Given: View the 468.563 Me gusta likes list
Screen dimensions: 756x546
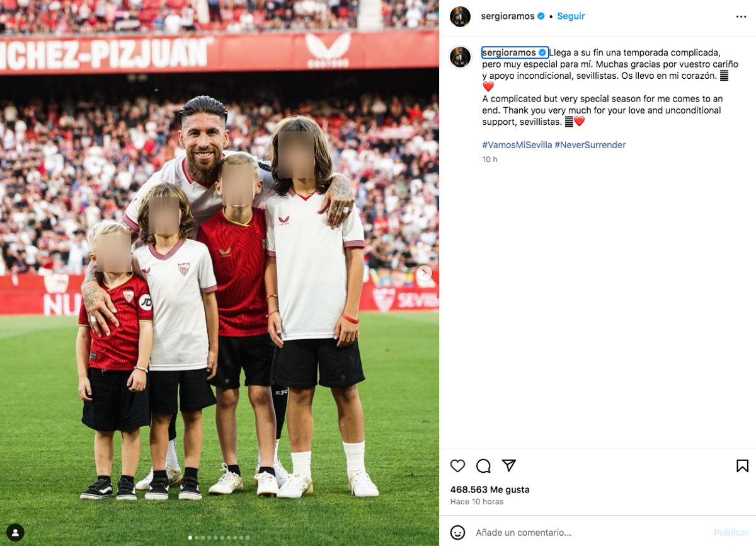Looking at the screenshot, I should tap(490, 489).
